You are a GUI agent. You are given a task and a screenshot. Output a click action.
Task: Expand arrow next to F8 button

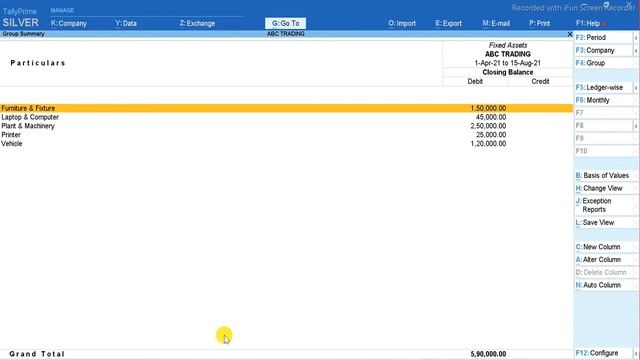pyautogui.click(x=636, y=126)
